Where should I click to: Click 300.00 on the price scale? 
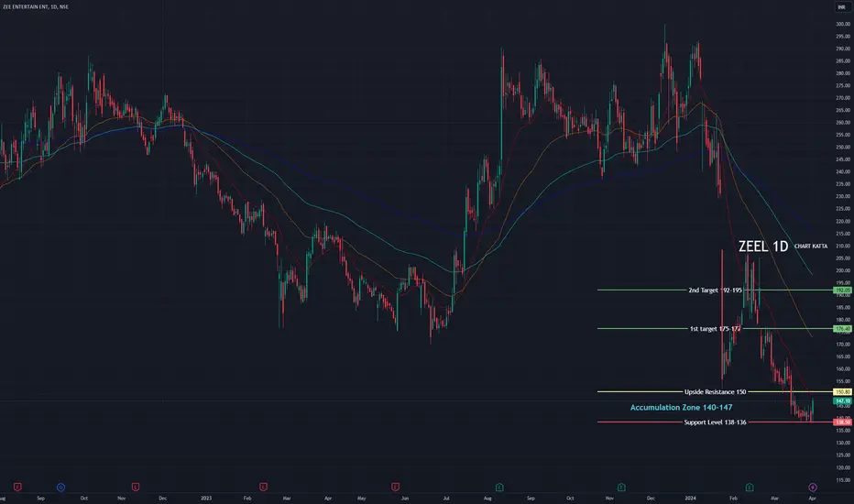843,24
